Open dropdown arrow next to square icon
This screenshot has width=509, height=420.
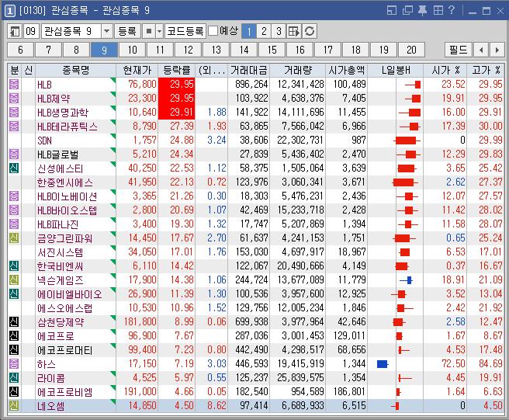159,31
